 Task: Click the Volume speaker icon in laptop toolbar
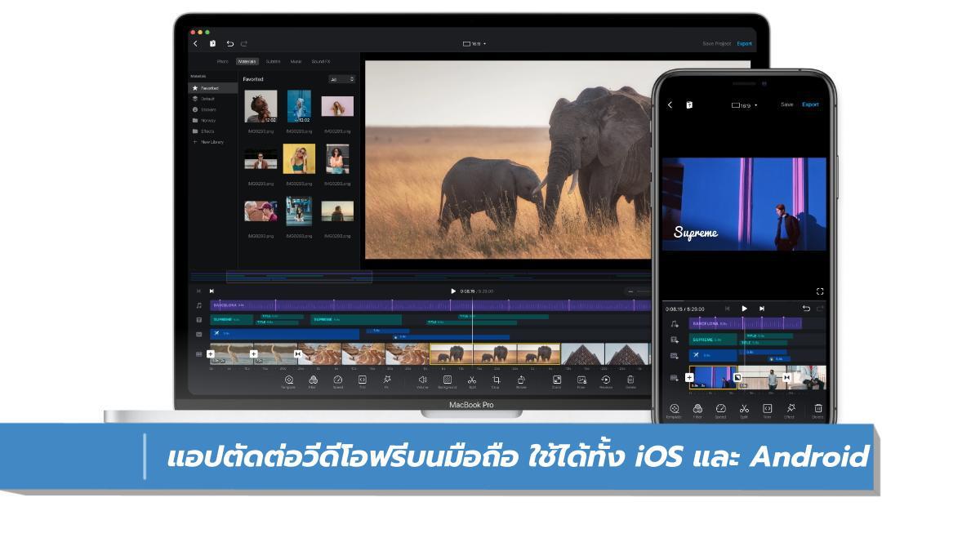(x=422, y=380)
